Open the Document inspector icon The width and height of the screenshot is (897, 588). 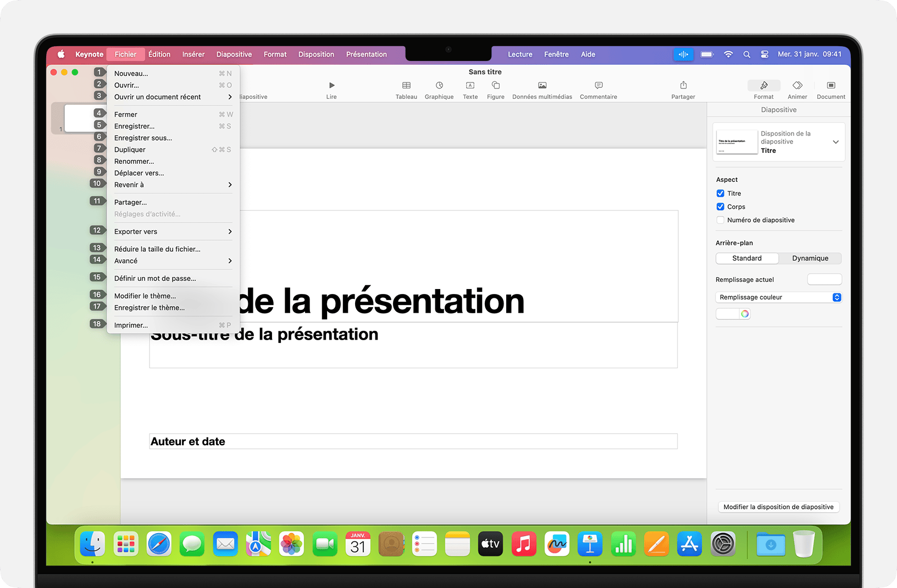[831, 85]
